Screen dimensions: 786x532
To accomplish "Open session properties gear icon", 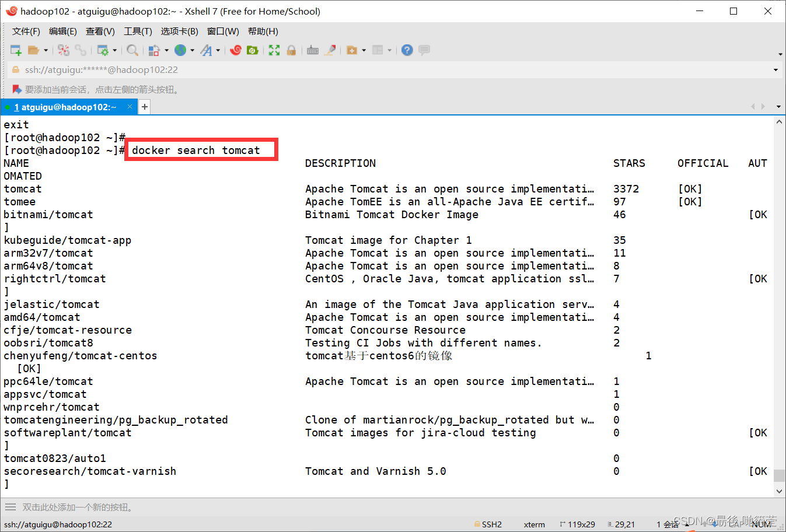I will [x=103, y=50].
